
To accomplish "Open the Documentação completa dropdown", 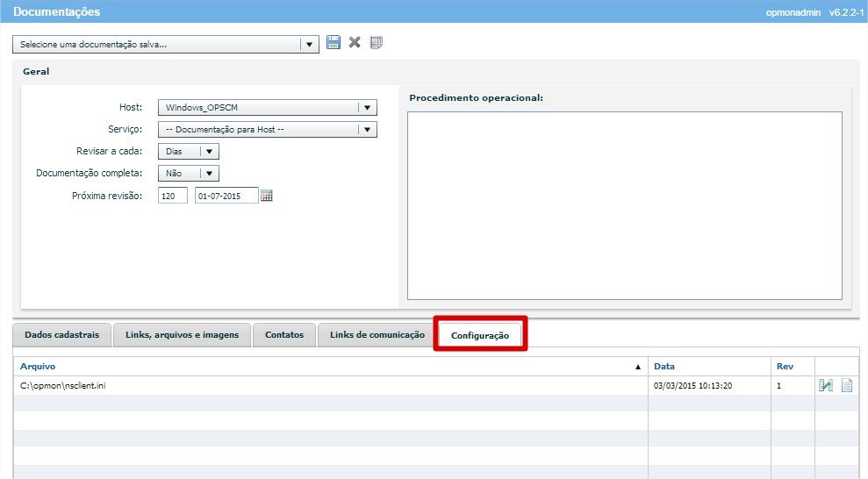I will click(x=210, y=174).
